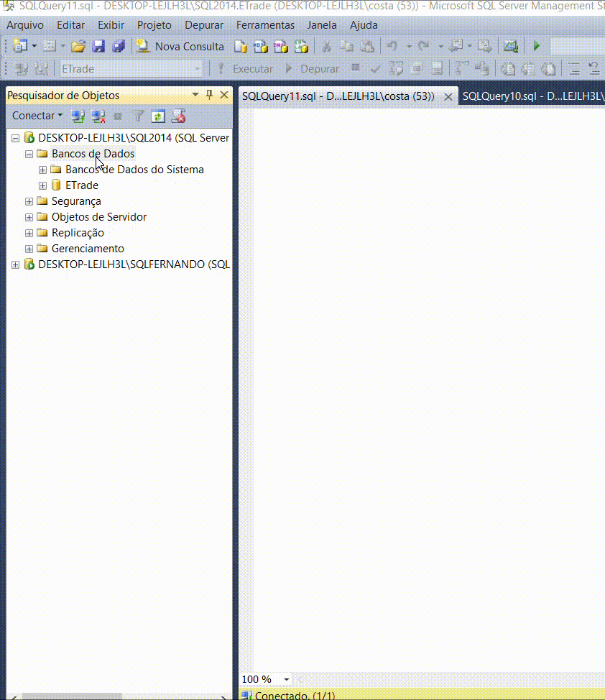Image resolution: width=605 pixels, height=700 pixels.
Task: Click the Cut scissors icon
Action: pyautogui.click(x=326, y=47)
